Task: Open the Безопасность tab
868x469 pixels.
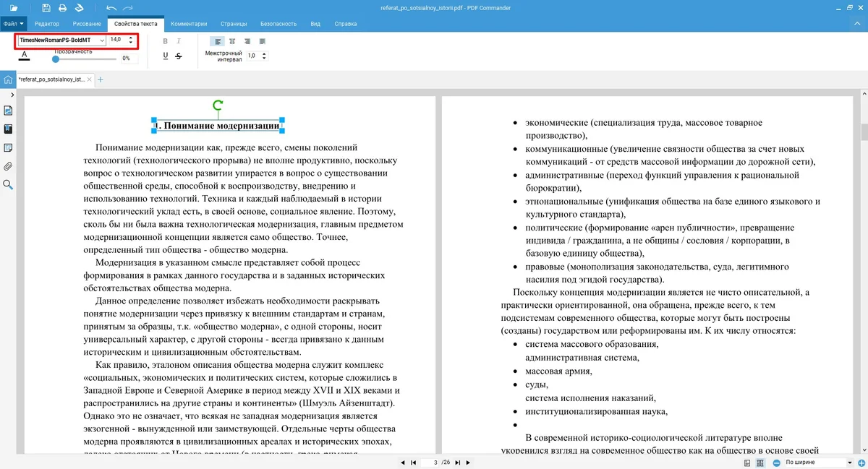Action: (x=278, y=24)
